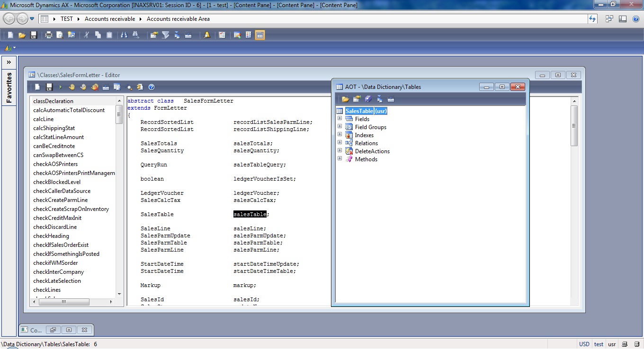Select checkAOSPrinters method in list

pos(73,164)
